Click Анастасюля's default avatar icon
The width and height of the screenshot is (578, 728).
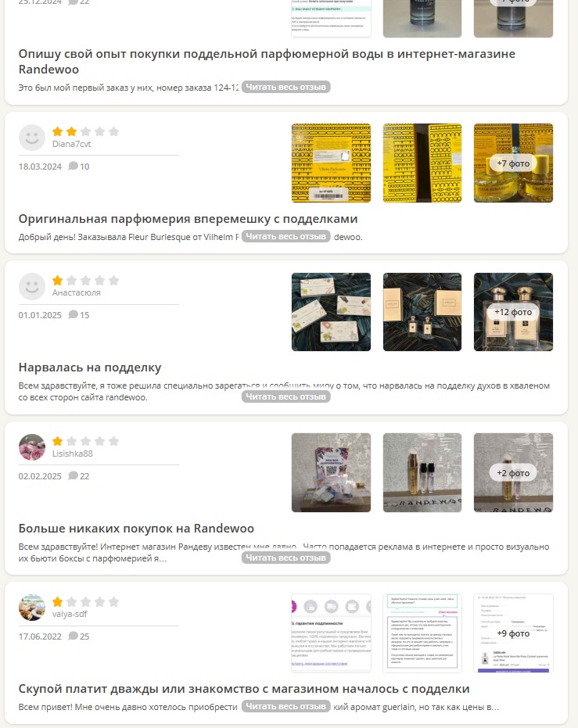coord(32,286)
